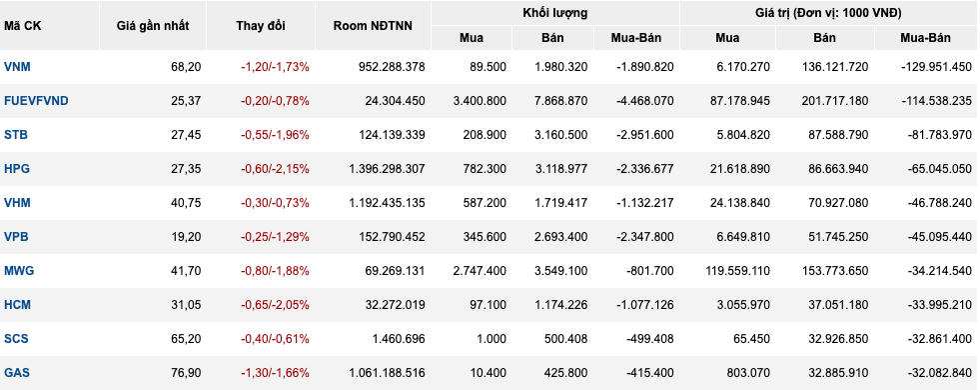This screenshot has width=980, height=390.
Task: Open the GAS stock ticker link
Action: tap(17, 372)
